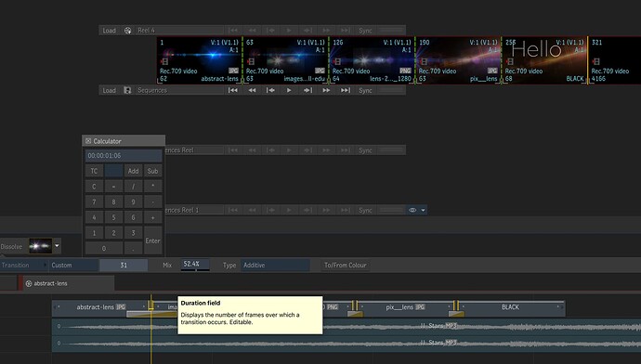Click the multiply key in Calculator
The width and height of the screenshot is (641, 364).
click(x=153, y=187)
